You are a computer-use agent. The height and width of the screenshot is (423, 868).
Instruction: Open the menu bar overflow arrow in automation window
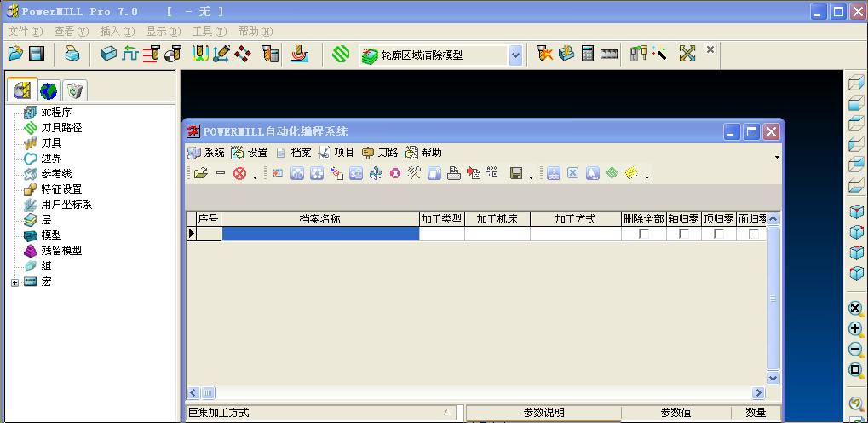[x=777, y=158]
